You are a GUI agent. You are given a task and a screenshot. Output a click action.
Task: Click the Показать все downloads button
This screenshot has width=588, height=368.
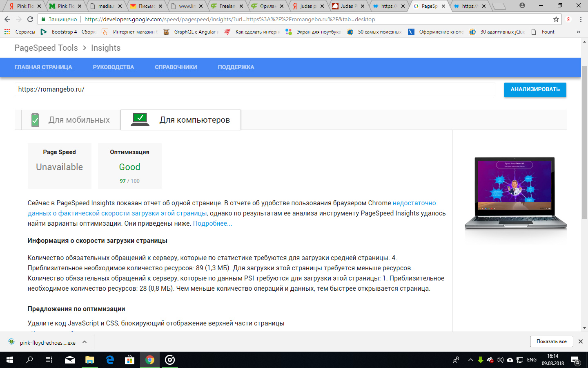552,341
